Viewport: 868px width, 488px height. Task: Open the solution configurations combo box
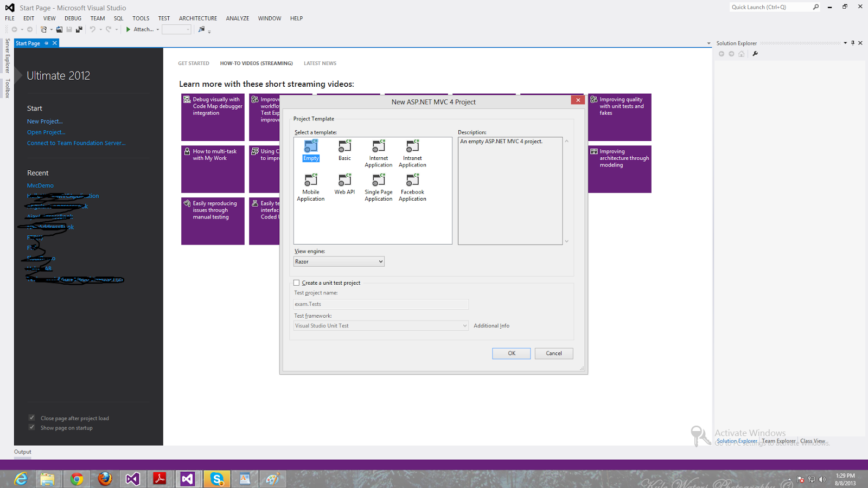coord(177,29)
